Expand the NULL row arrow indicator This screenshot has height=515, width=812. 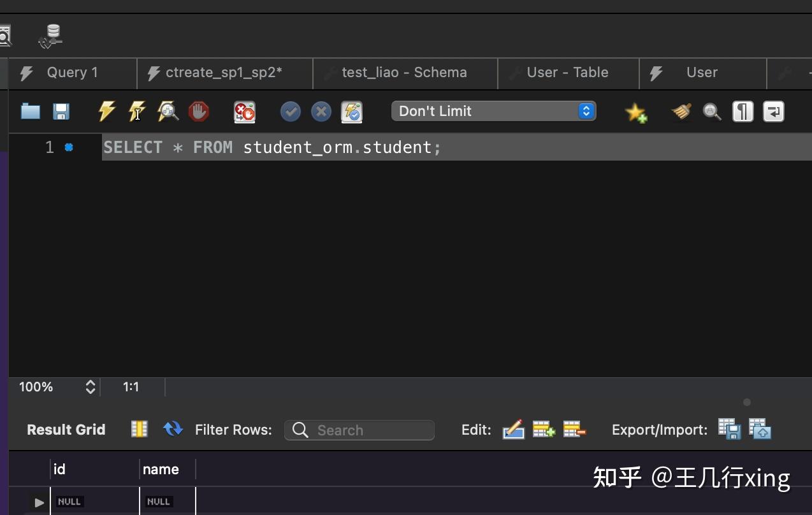39,502
